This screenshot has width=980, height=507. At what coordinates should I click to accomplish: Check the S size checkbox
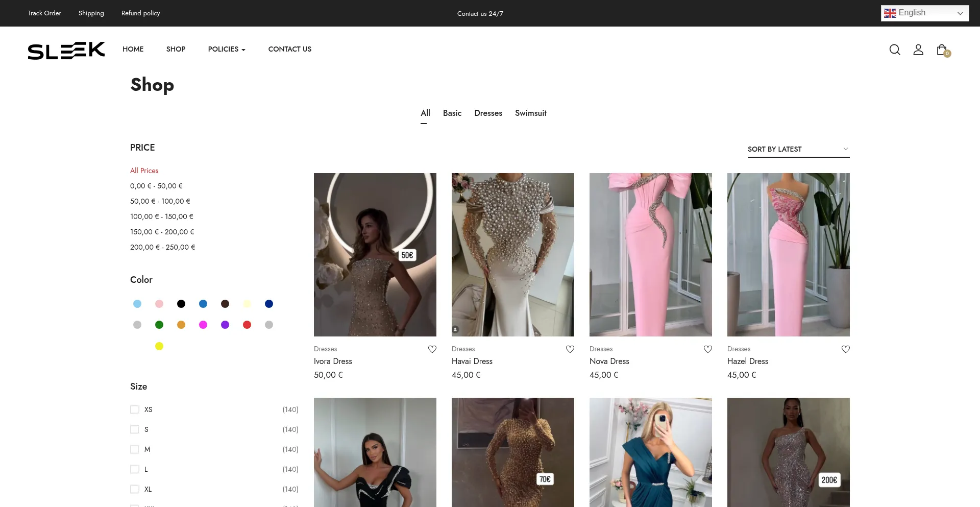coord(135,429)
